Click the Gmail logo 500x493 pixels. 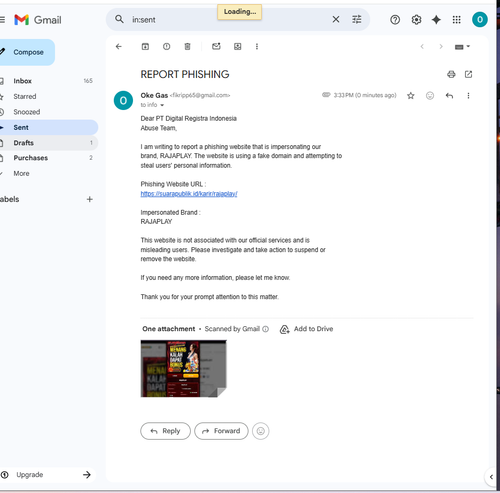pos(38,20)
